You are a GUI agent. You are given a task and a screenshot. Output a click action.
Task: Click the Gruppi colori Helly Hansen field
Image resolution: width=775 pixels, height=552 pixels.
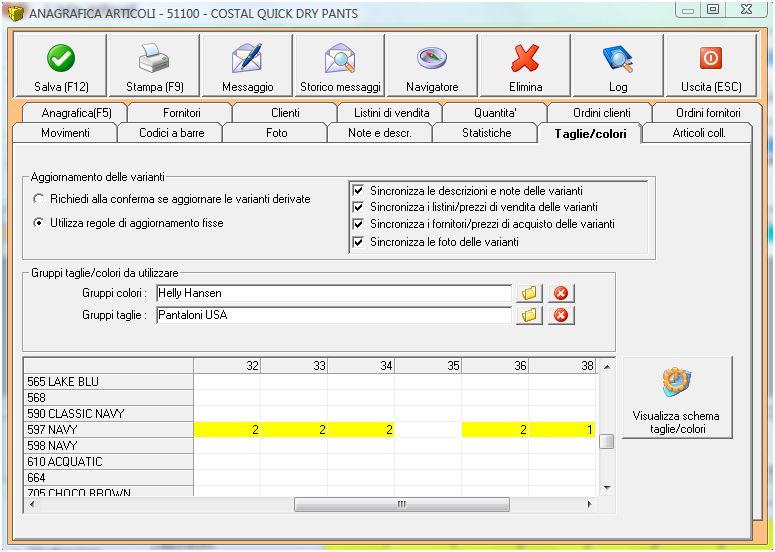[334, 293]
